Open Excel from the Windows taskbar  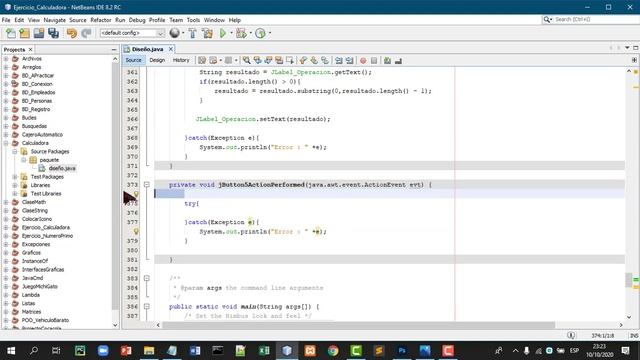pos(264,351)
